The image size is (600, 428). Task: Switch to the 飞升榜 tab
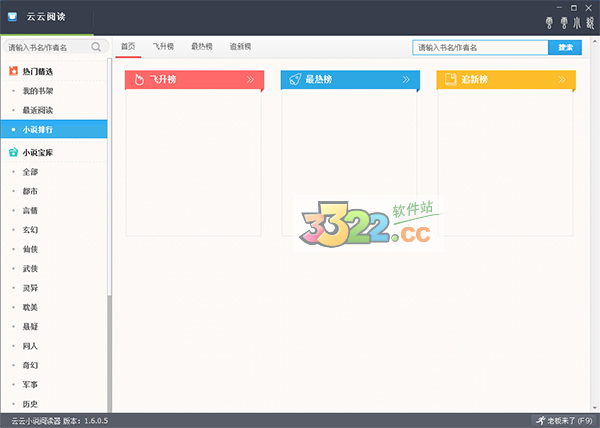point(163,47)
